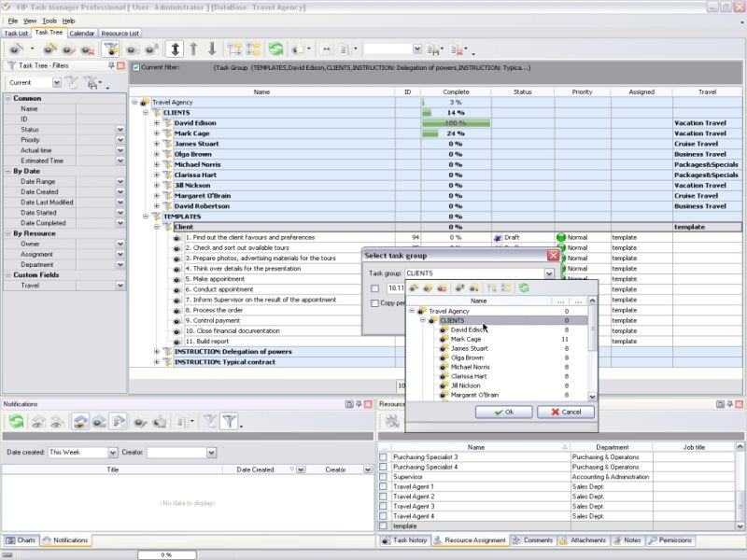Check the Travel Agent 3 resource checkbox
The image size is (747, 560).
click(x=383, y=506)
